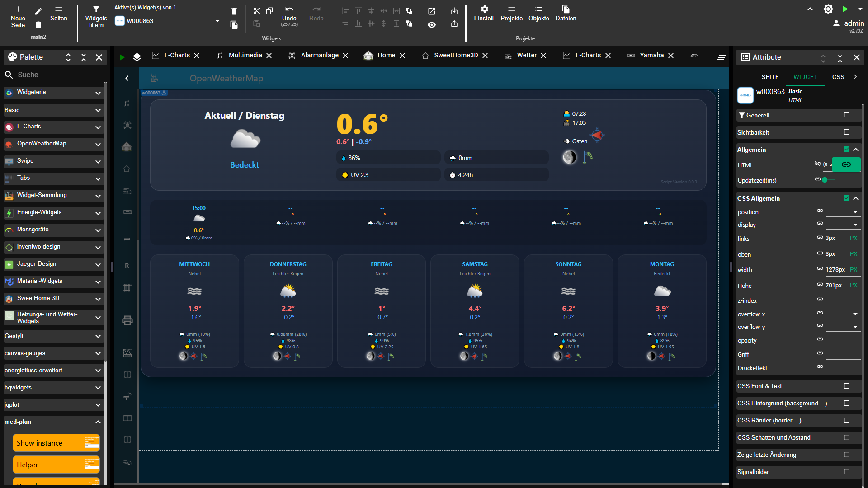The height and width of the screenshot is (488, 868).
Task: Toggle the Sichtbarkeit checkbox
Action: tap(846, 132)
